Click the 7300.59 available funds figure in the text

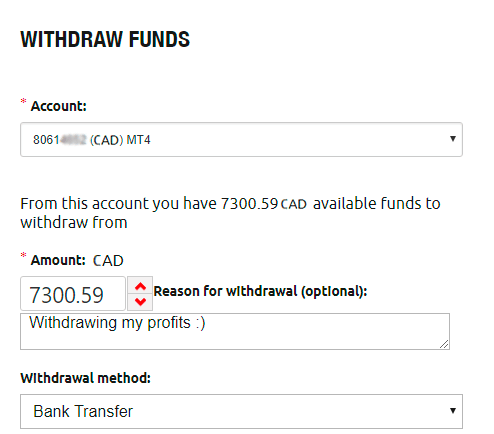(x=249, y=204)
